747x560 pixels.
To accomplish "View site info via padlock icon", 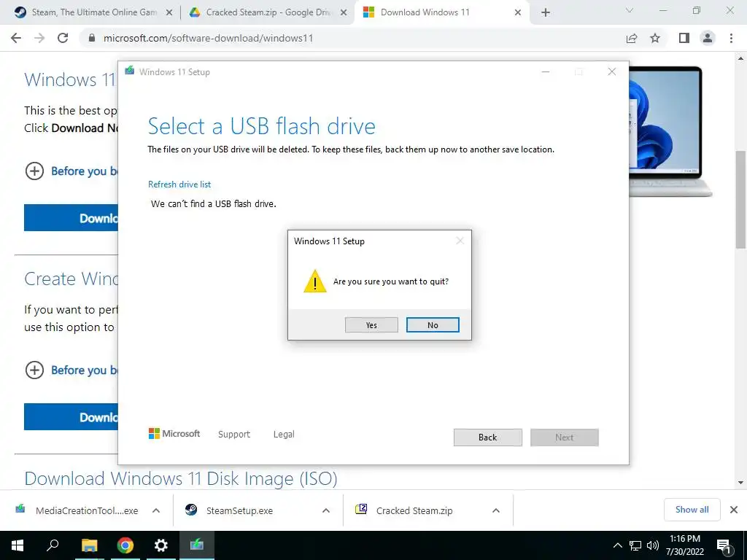I will coord(92,38).
